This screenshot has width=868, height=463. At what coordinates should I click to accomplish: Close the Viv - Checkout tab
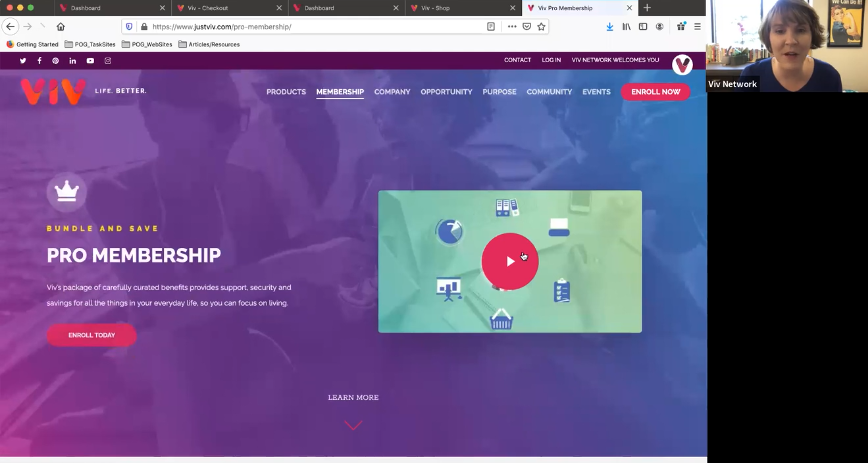click(279, 8)
